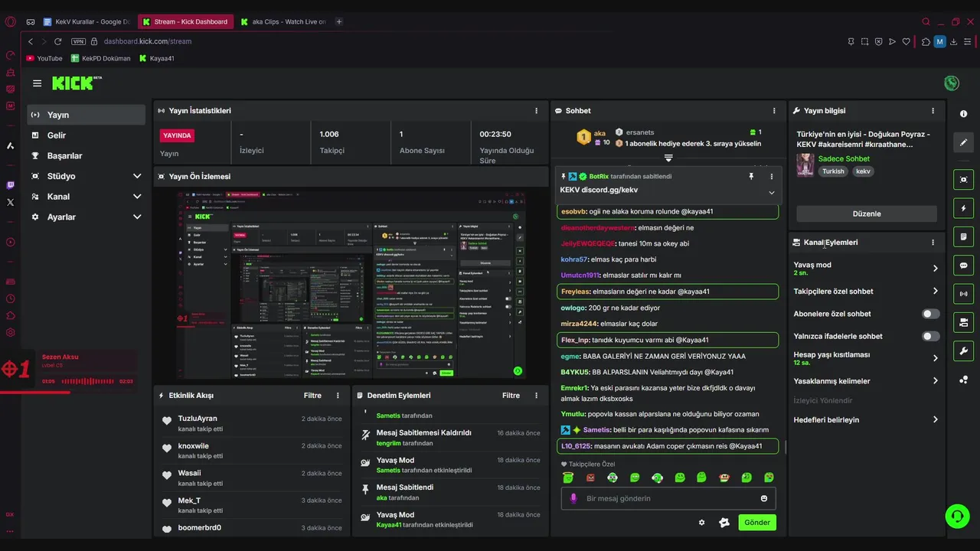Toggle the document log icon in right toolbar
Screen dimensions: 980x551
963,236
